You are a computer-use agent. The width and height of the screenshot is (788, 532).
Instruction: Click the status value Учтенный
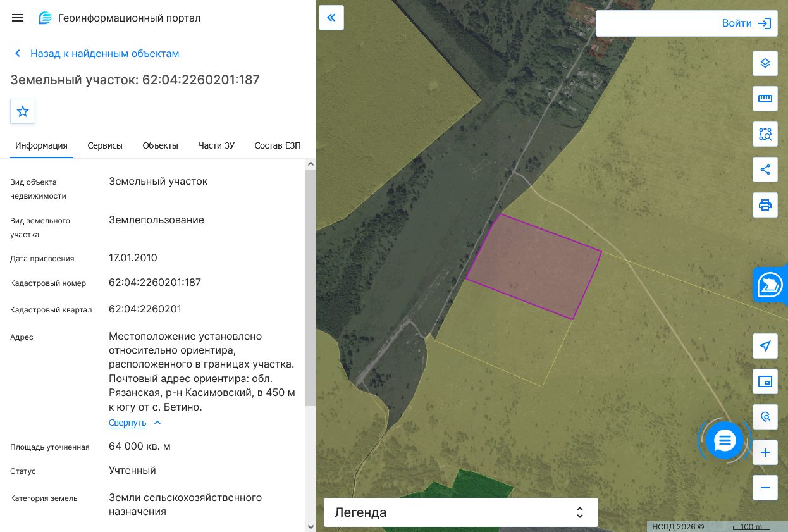[132, 471]
